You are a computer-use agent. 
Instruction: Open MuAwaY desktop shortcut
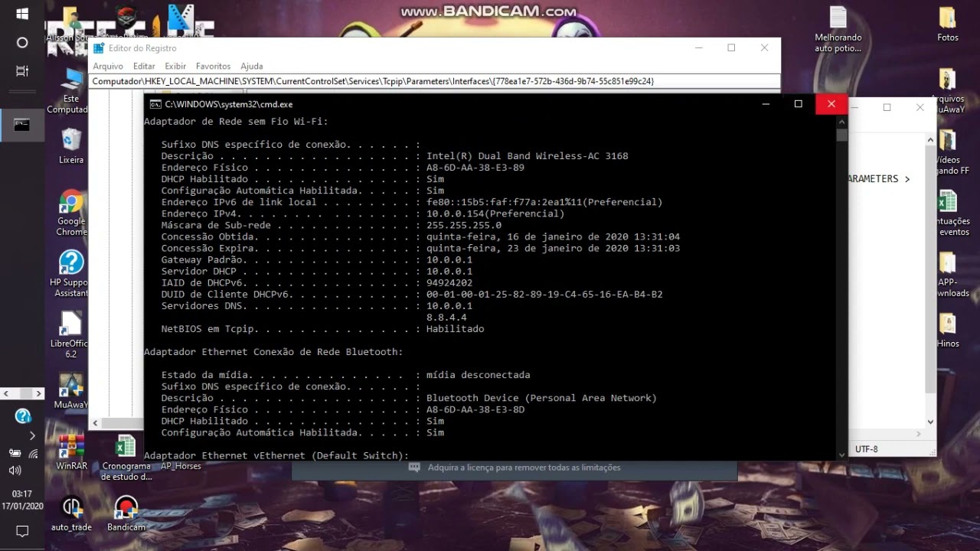(x=71, y=391)
